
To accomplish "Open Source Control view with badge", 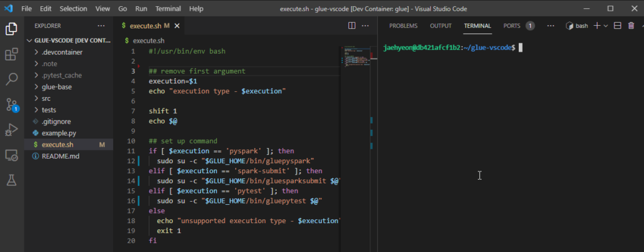I will click(13, 105).
